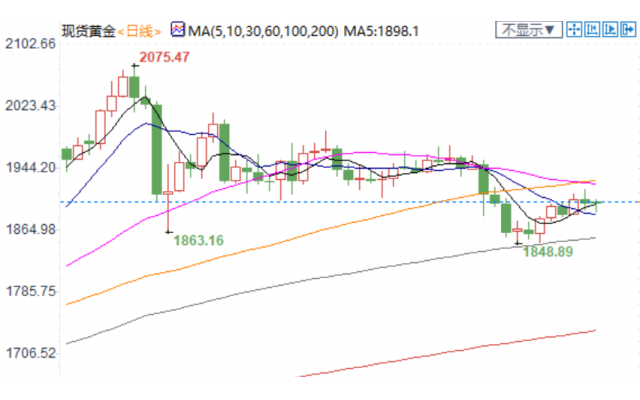This screenshot has height=400, width=640.
Task: Click the MA indicator chart icon
Action: [178, 29]
